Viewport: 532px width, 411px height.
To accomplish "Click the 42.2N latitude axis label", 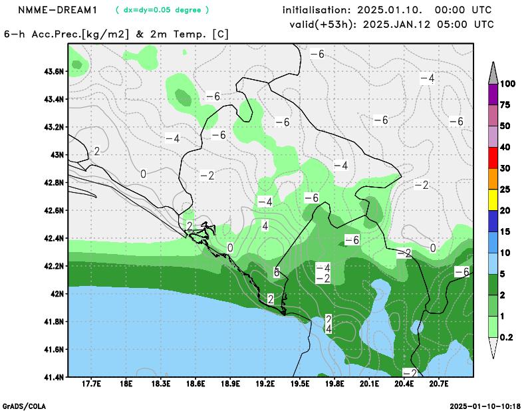I will pos(54,266).
